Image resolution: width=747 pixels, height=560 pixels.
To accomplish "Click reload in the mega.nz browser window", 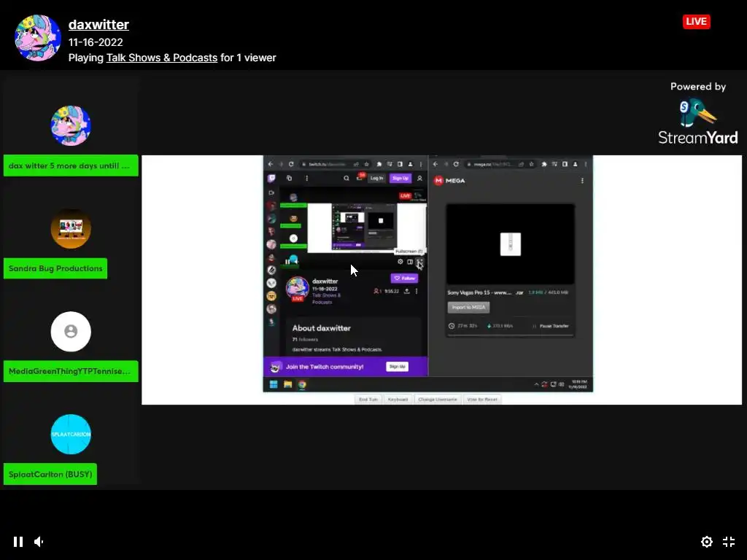I will click(456, 164).
